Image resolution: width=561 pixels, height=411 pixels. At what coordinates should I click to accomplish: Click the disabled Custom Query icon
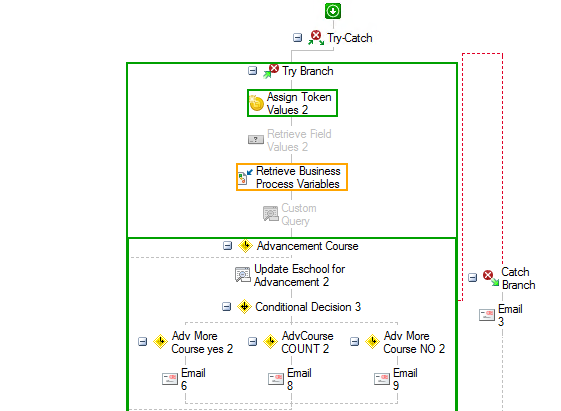[x=270, y=214]
